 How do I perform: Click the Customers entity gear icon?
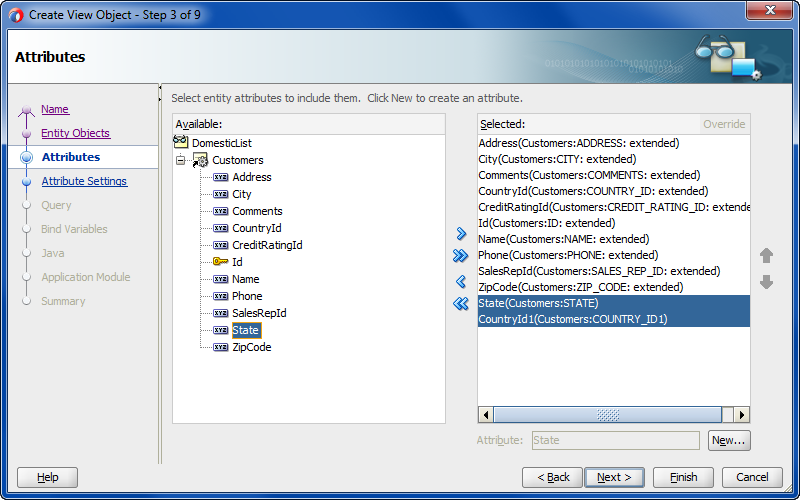coord(201,160)
